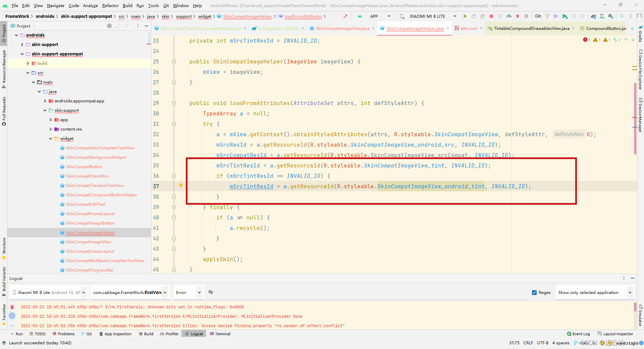Open Project panel options three-dot menu
The image size is (644, 349).
[138, 26]
